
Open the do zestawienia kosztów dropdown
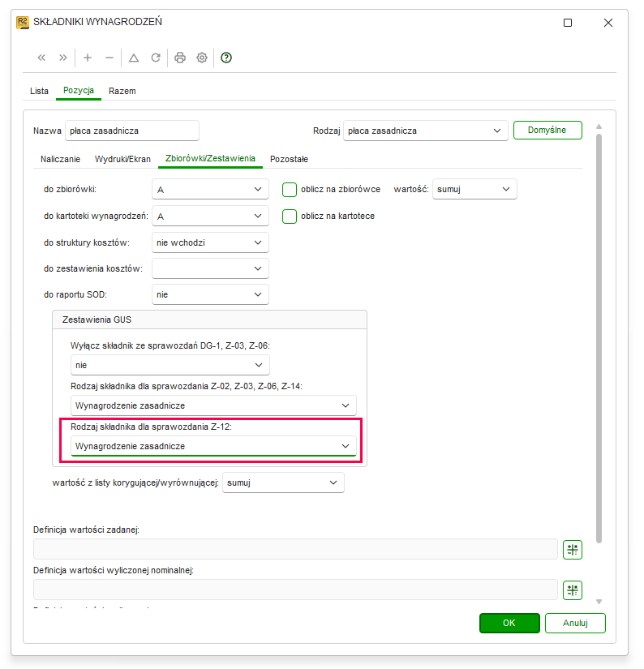[210, 268]
